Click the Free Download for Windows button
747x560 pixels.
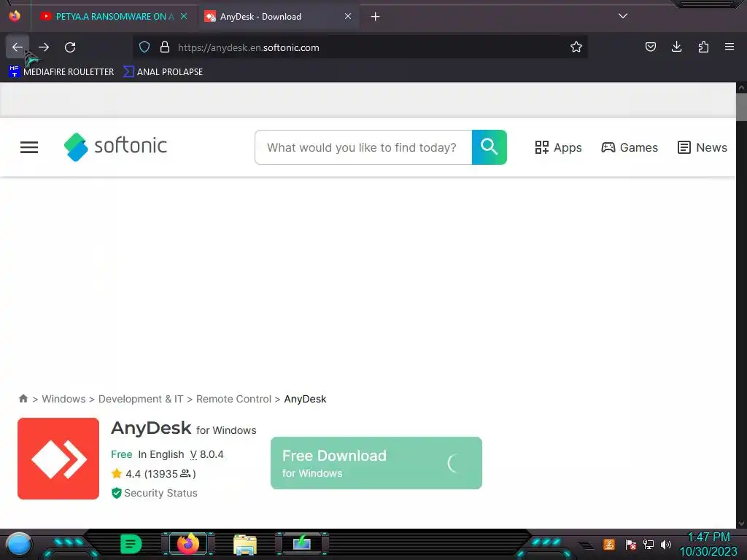click(376, 463)
